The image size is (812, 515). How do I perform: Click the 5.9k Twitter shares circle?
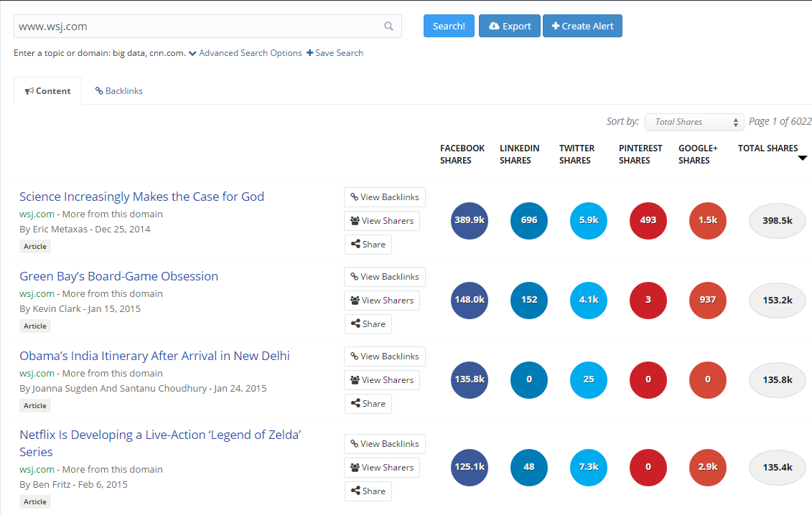coord(589,220)
